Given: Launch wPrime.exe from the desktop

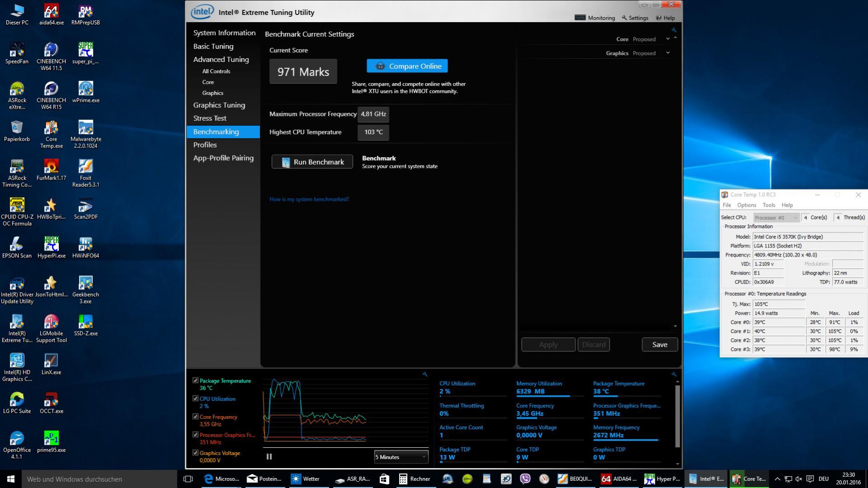Looking at the screenshot, I should point(86,92).
